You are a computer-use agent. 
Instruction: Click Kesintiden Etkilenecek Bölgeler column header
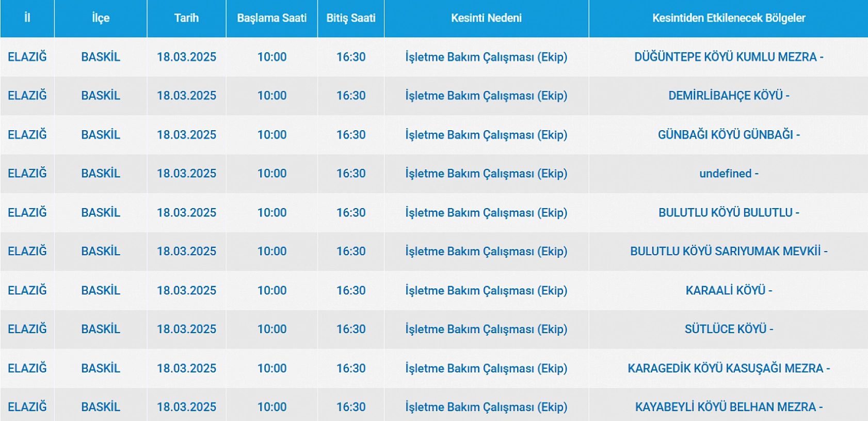point(728,18)
